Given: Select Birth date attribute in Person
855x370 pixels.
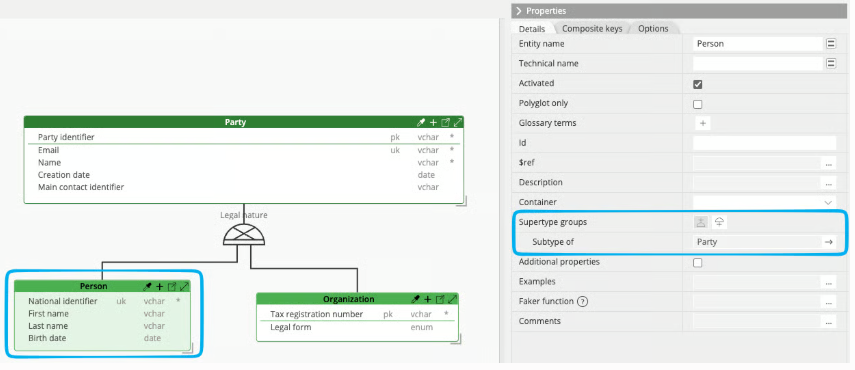Looking at the screenshot, I should (x=103, y=338).
